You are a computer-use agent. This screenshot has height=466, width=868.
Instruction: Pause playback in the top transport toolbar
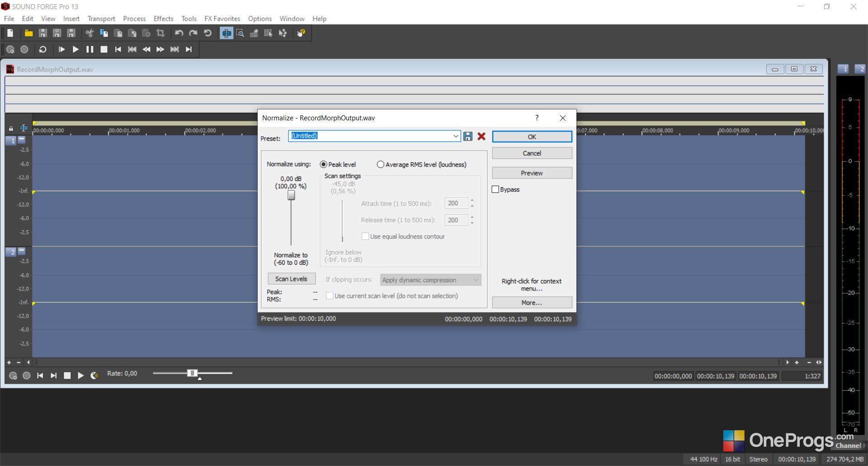click(x=90, y=49)
